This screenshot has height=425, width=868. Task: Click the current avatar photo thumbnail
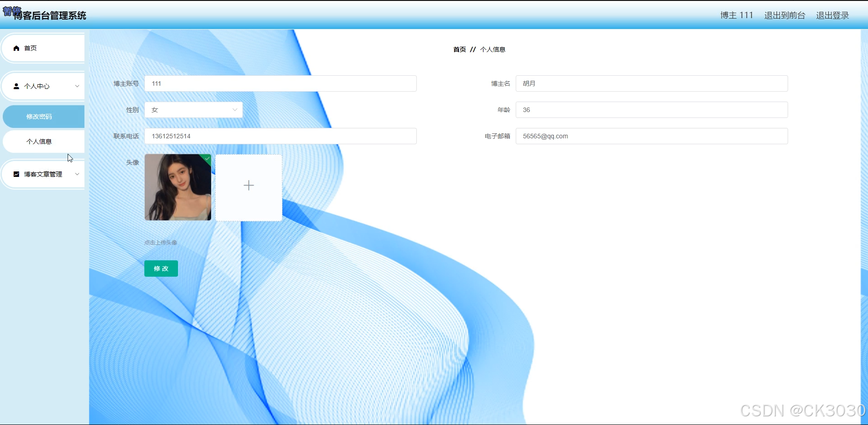(178, 187)
